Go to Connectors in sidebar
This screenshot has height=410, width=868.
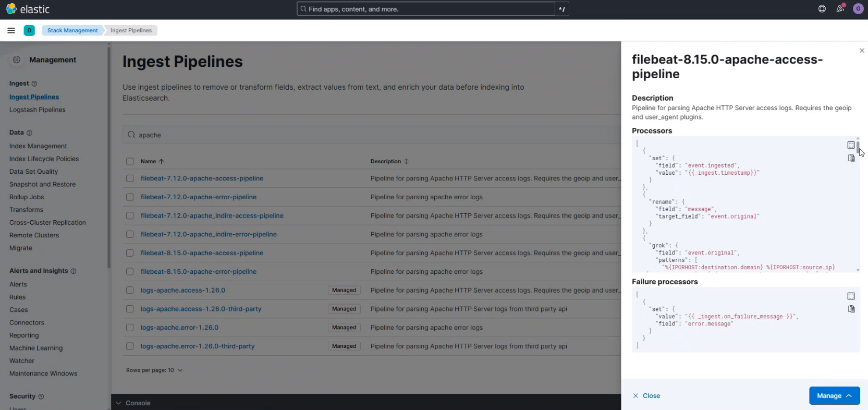click(x=27, y=323)
